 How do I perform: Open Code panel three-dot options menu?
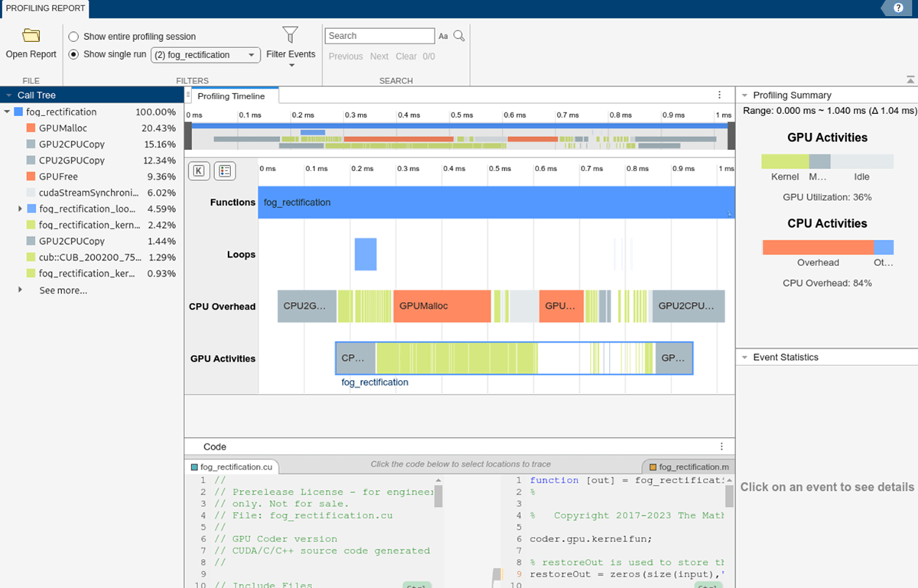point(721,447)
